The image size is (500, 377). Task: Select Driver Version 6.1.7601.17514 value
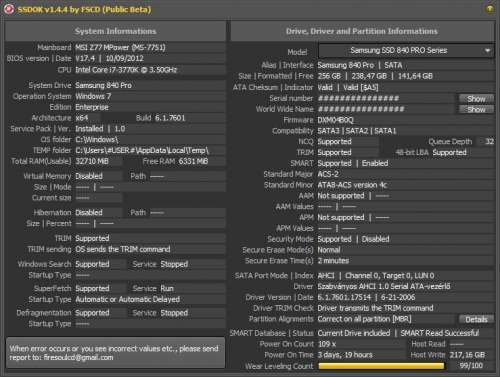(344, 297)
